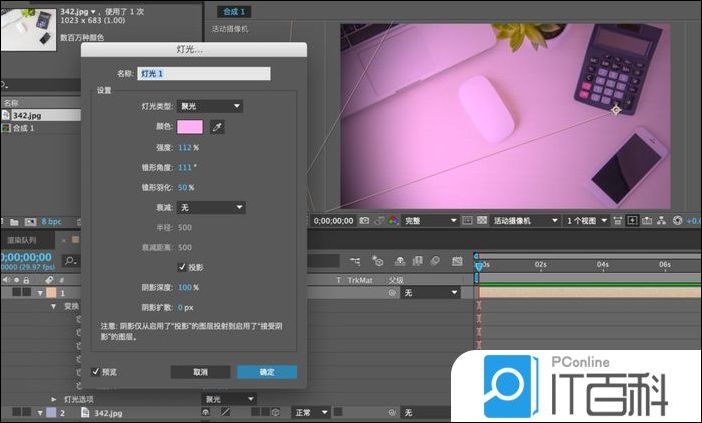Click the timeline layer search icon
702x423 pixels.
pyautogui.click(x=70, y=261)
